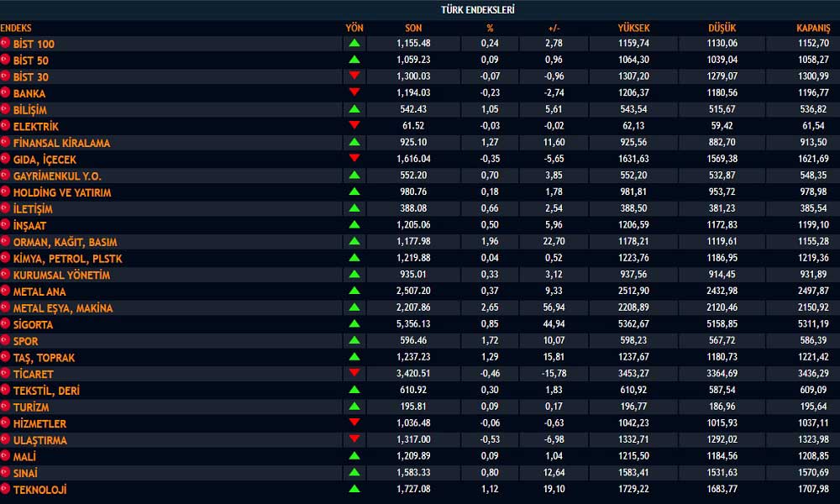Click the red down arrow in BANKA row

click(x=354, y=92)
